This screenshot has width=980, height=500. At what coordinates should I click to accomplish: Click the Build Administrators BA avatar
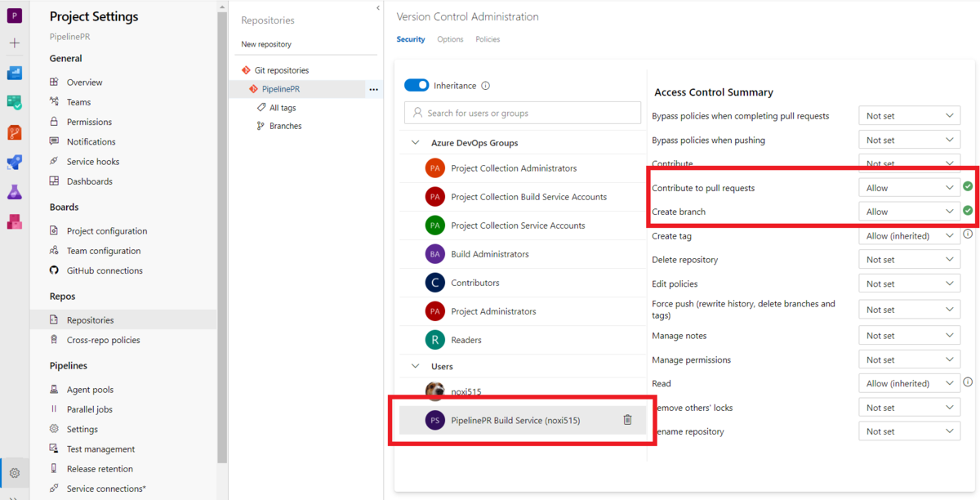pos(435,254)
